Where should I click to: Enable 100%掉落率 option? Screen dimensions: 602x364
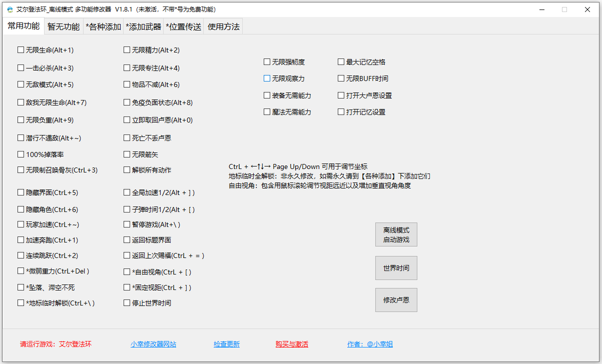click(x=21, y=154)
